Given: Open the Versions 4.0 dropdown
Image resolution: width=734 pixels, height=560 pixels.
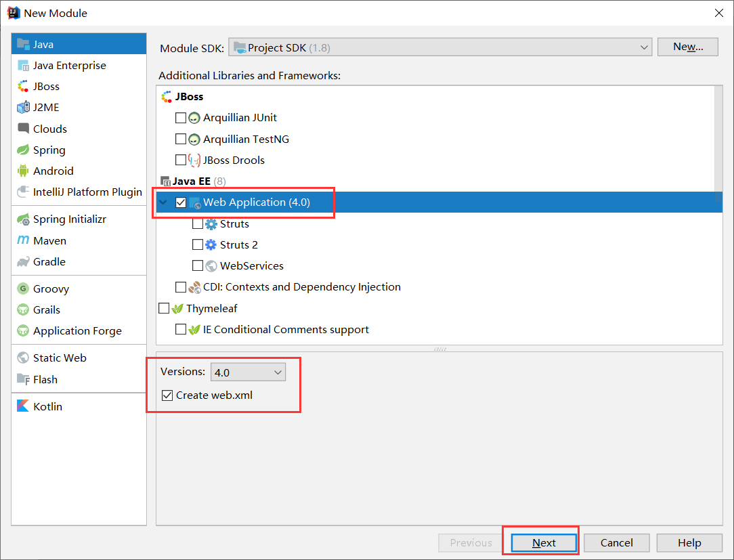Looking at the screenshot, I should [x=248, y=372].
